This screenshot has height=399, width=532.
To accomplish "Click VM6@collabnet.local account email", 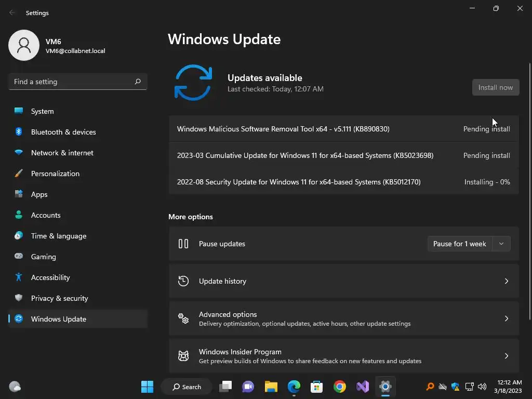I will click(75, 51).
